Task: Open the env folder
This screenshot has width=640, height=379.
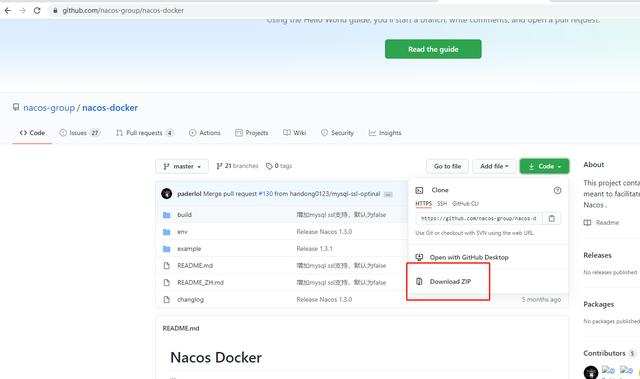Action: [x=182, y=232]
